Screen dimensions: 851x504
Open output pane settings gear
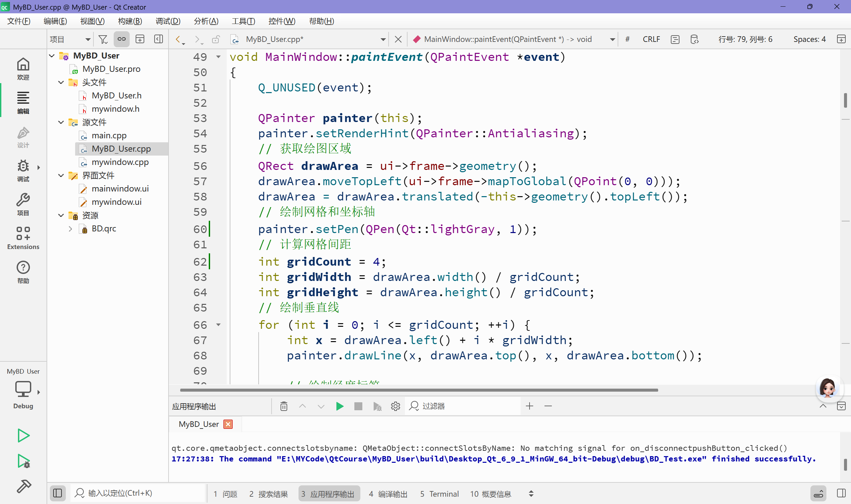point(395,406)
